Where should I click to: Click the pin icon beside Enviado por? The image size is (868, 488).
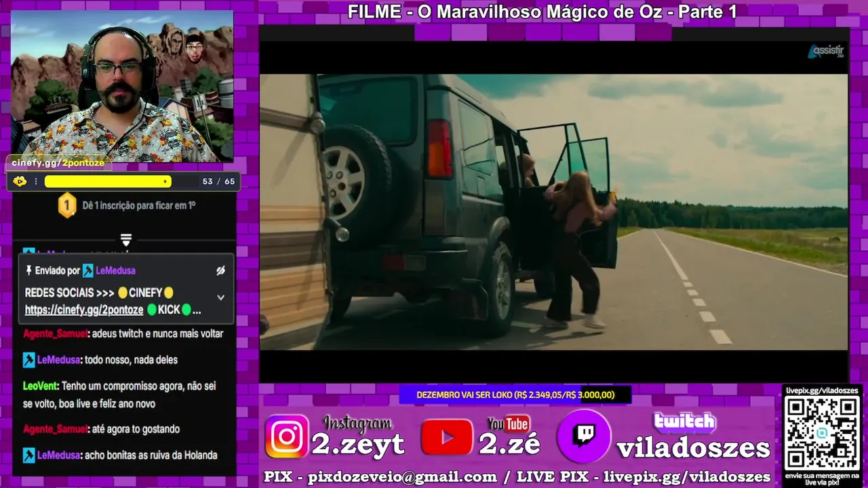[x=28, y=270]
